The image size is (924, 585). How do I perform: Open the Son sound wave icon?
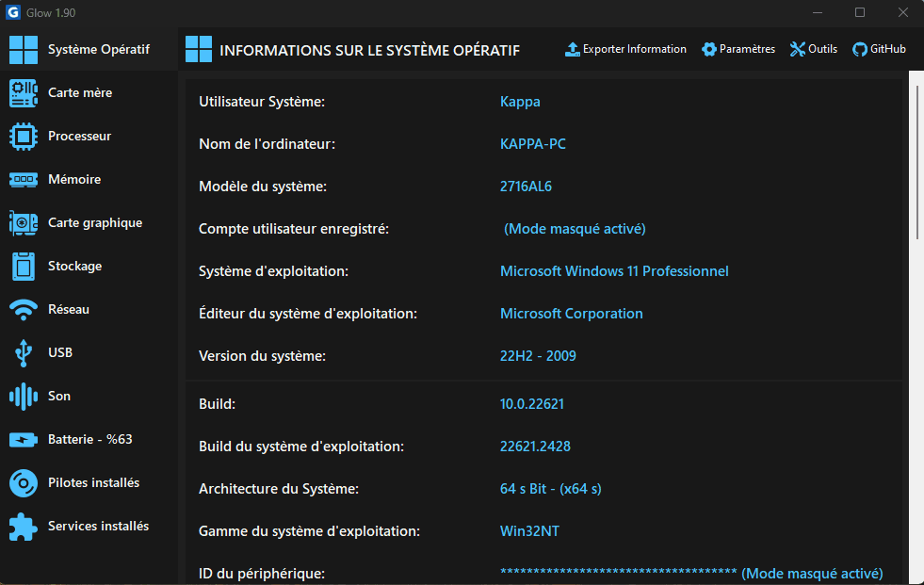coord(24,396)
